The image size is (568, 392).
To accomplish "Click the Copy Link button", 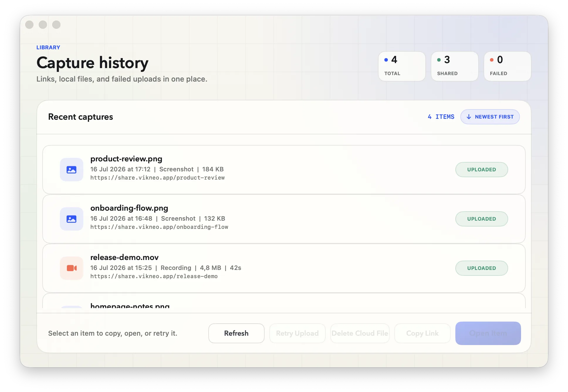I will (x=422, y=333).
